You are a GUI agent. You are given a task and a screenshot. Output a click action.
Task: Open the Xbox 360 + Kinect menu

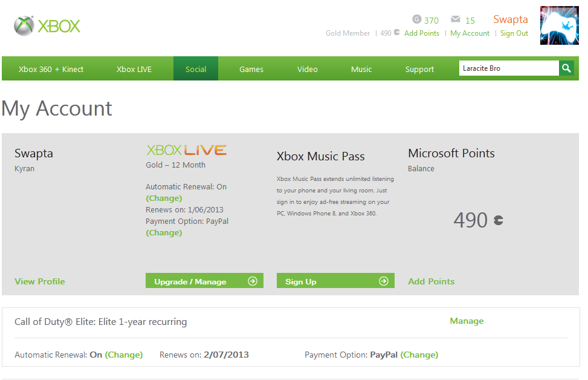click(51, 69)
